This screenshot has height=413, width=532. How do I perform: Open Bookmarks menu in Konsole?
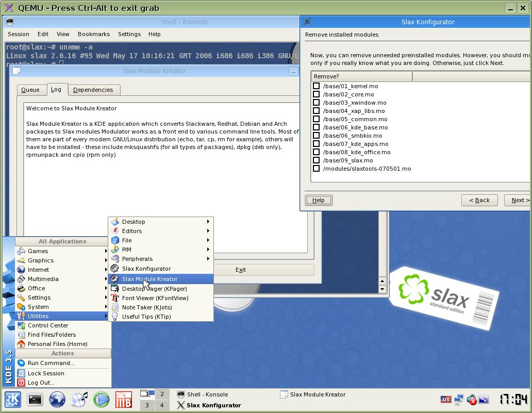(94, 34)
